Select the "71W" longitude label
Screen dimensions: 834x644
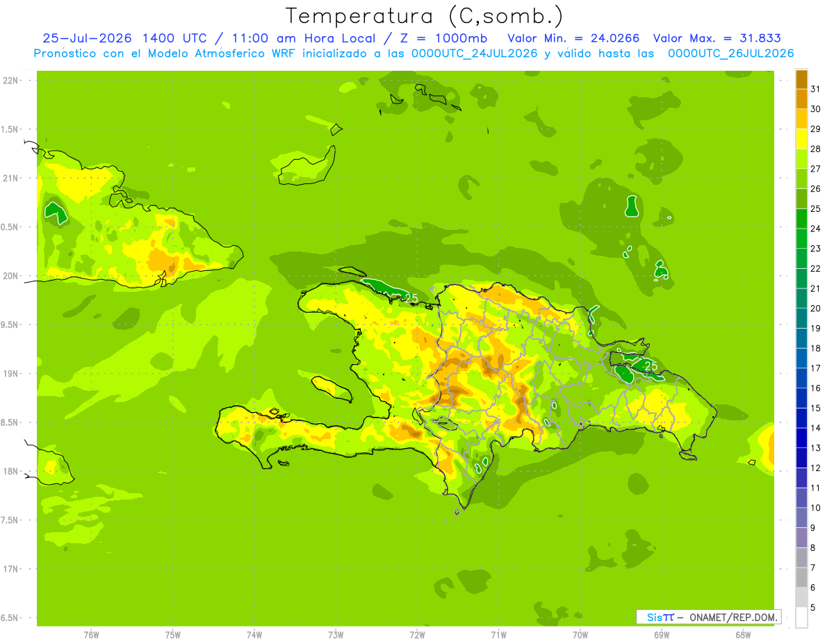(498, 634)
